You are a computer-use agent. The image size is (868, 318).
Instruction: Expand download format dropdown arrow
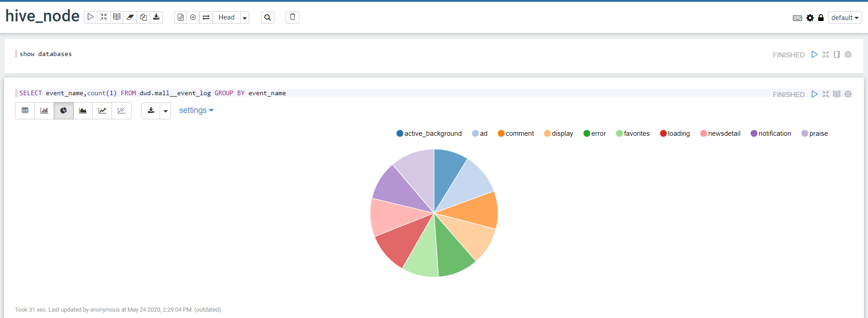166,111
